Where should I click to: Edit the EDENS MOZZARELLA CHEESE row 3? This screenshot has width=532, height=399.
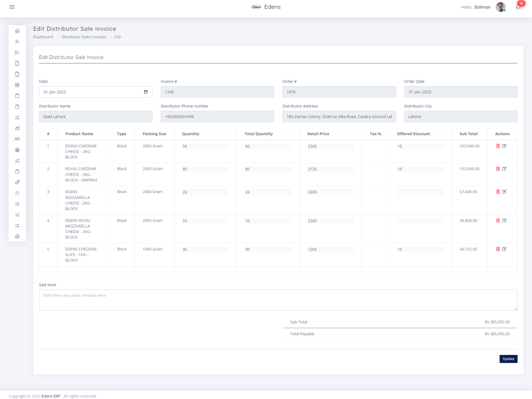(x=504, y=192)
